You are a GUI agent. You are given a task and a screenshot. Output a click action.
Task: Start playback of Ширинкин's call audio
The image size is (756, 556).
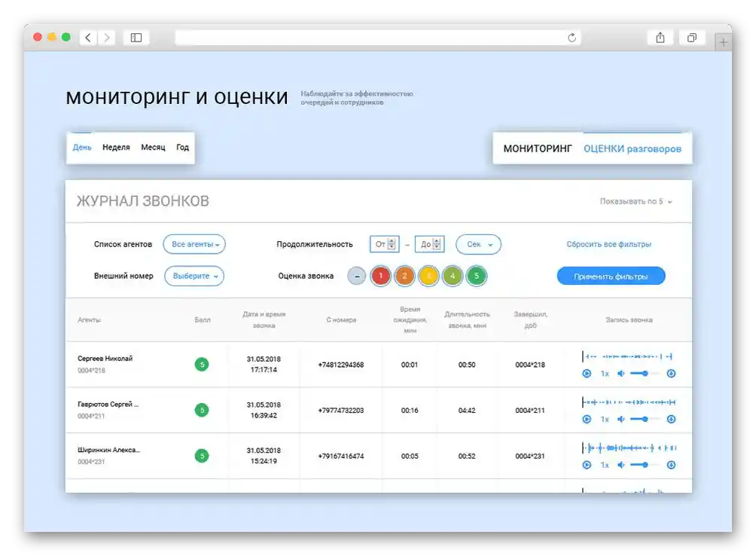(587, 465)
